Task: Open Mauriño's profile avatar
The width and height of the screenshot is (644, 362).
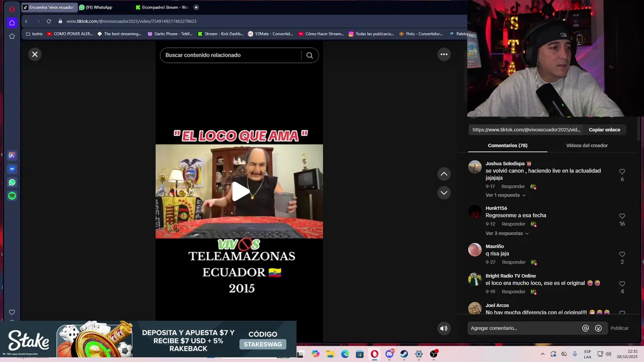Action: click(475, 250)
